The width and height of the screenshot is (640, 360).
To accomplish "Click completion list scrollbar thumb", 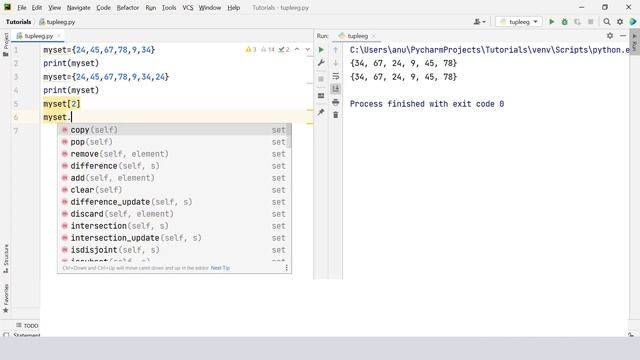I will (290, 136).
